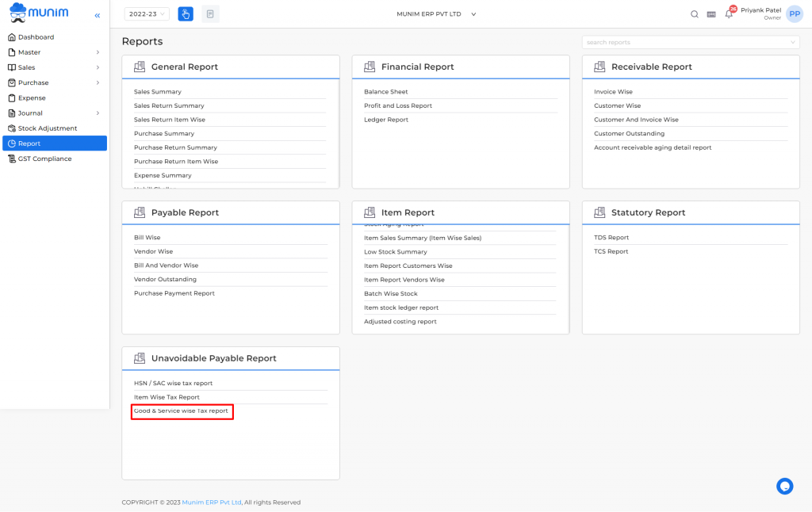Open Item Sales Summary (Item Wise Sales)
The height and width of the screenshot is (512, 812).
tap(423, 238)
